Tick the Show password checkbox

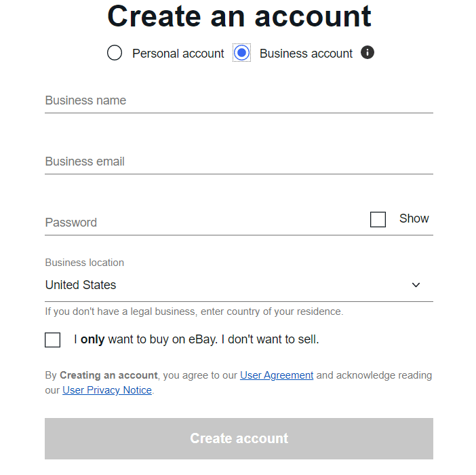tap(378, 219)
